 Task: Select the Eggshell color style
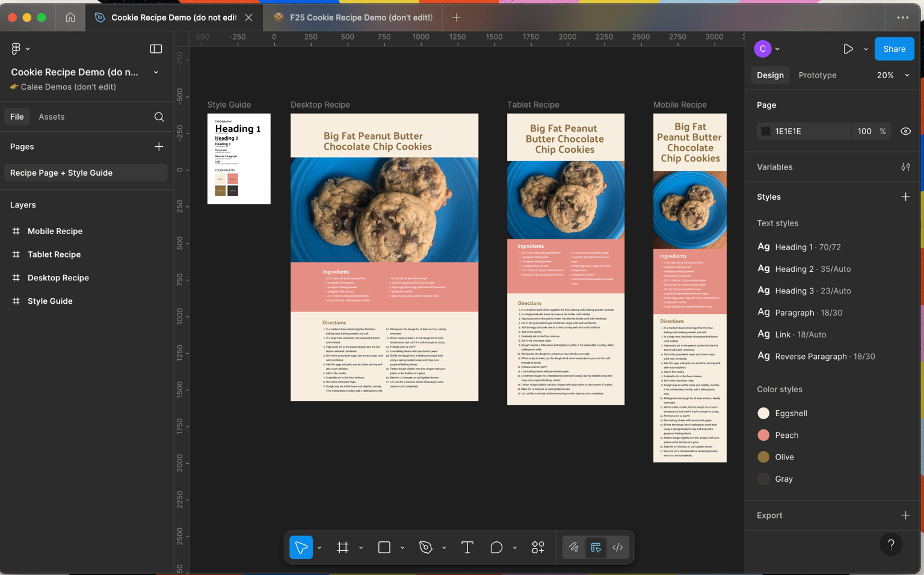click(783, 413)
